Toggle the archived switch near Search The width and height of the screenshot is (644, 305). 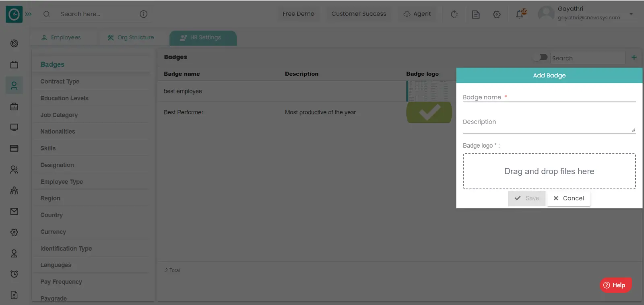point(540,57)
